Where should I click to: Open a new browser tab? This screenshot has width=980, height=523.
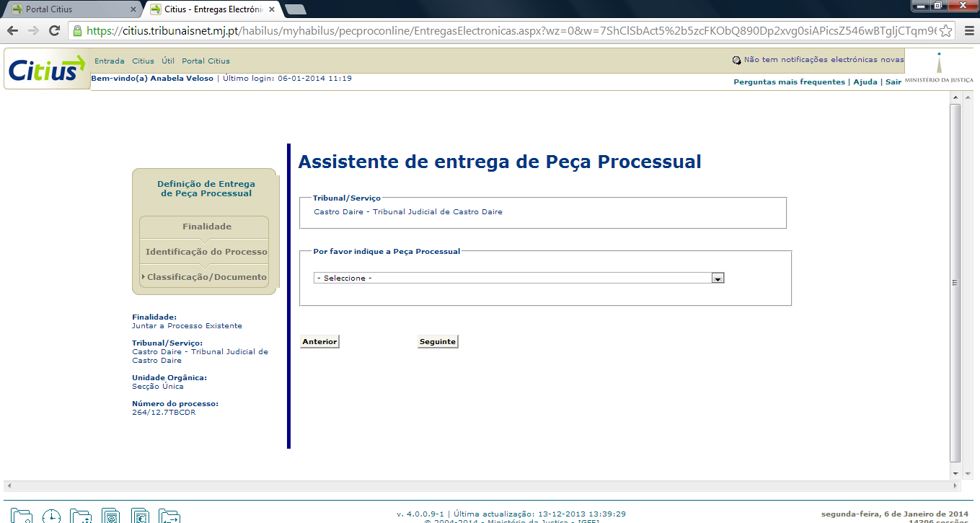[296, 9]
